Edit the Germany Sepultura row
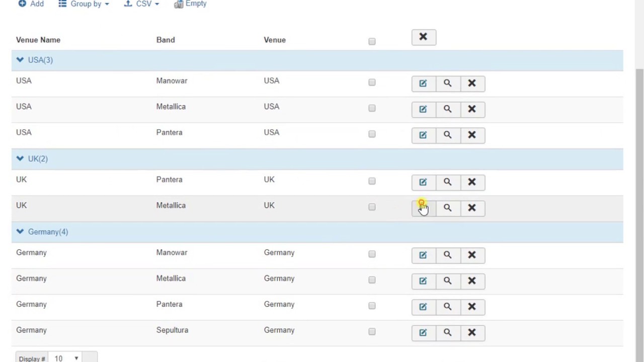 click(x=423, y=332)
